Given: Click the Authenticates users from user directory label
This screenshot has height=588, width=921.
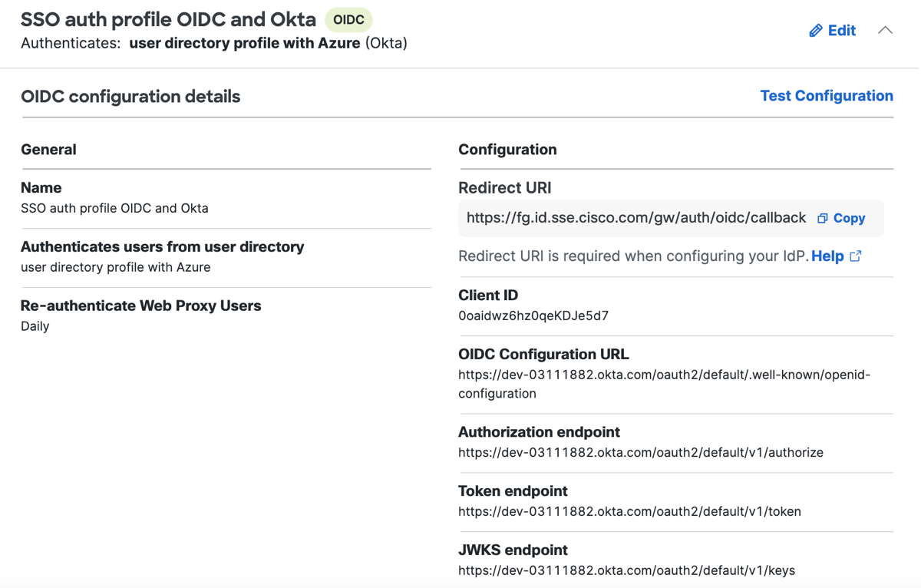Looking at the screenshot, I should [162, 246].
